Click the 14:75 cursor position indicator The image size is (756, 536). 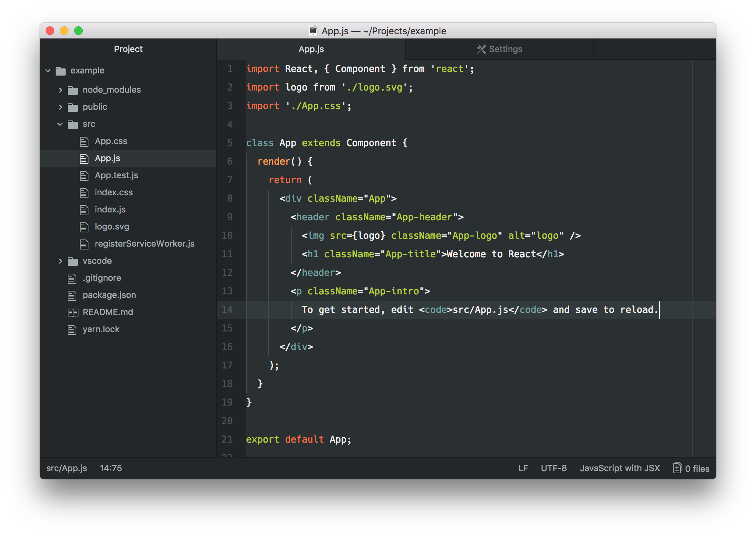point(111,468)
